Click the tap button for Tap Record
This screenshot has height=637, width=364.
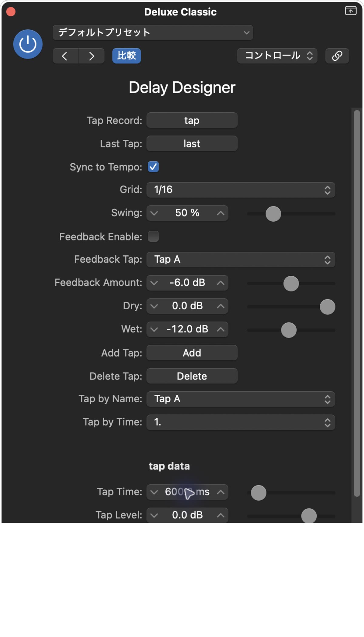(192, 121)
